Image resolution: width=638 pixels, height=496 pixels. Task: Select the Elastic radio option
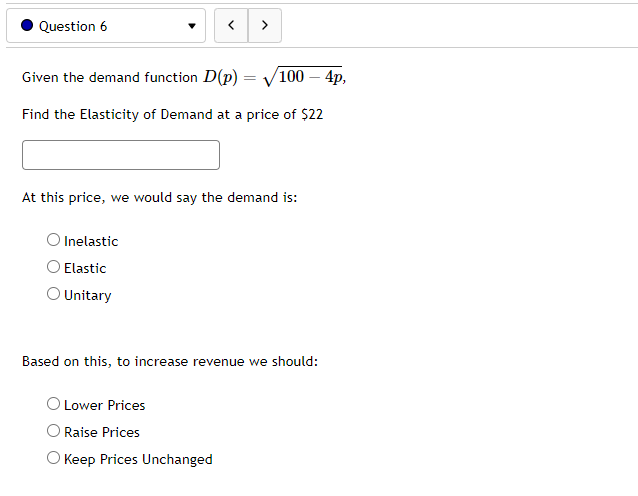pyautogui.click(x=53, y=267)
